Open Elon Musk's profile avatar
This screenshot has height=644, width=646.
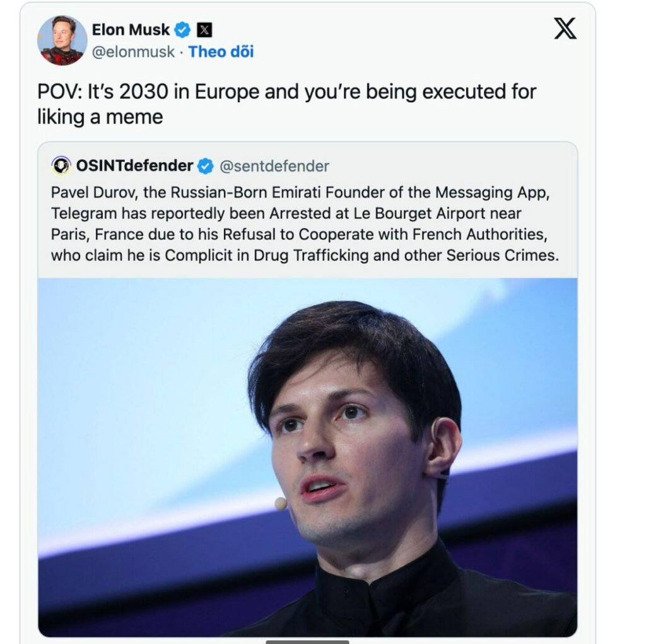tap(62, 40)
